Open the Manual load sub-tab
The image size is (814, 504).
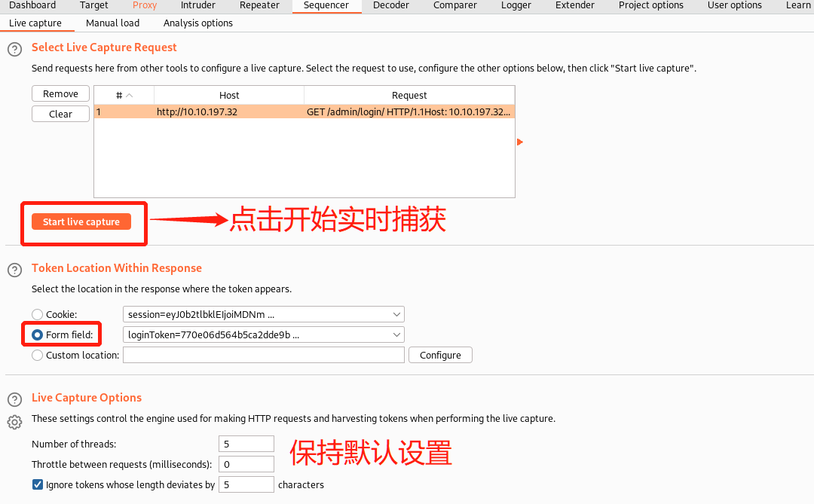point(112,23)
